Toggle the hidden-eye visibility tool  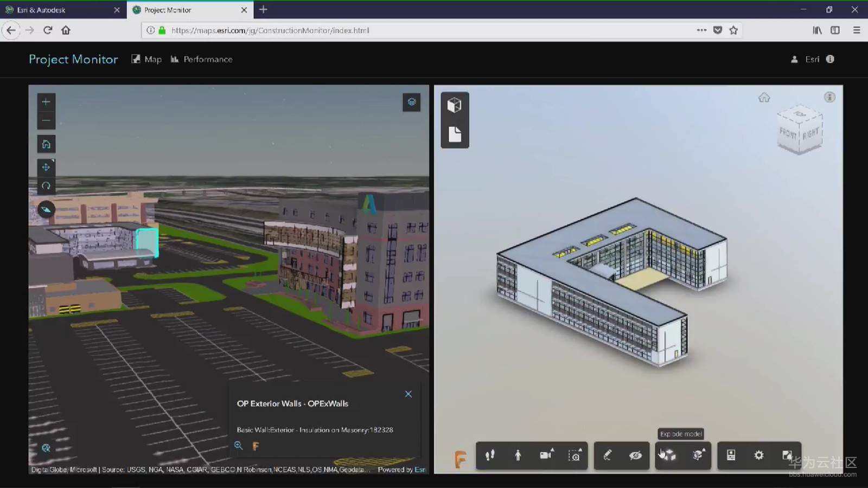pos(636,455)
